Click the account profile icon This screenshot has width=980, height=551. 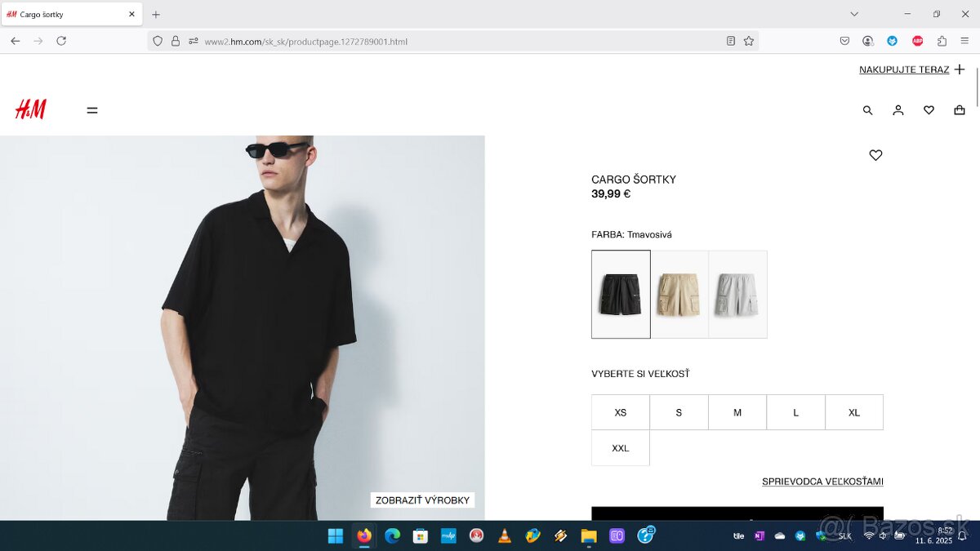(x=898, y=110)
